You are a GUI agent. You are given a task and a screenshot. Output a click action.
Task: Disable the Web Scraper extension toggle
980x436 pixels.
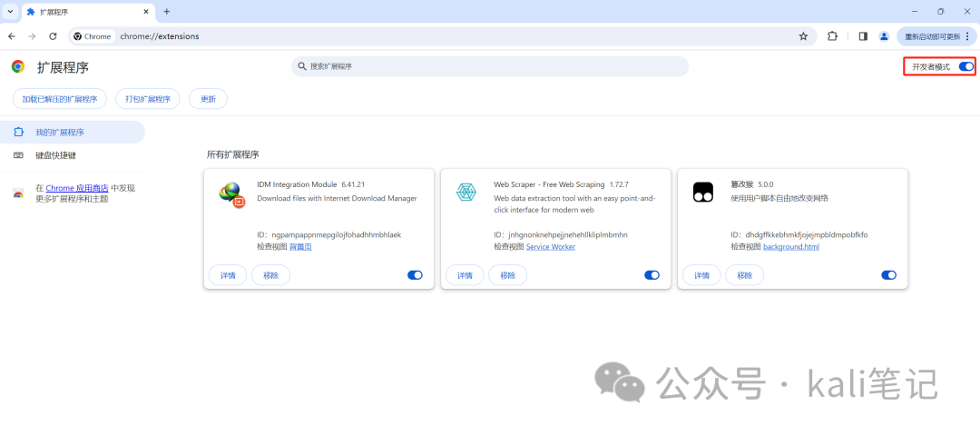(652, 275)
